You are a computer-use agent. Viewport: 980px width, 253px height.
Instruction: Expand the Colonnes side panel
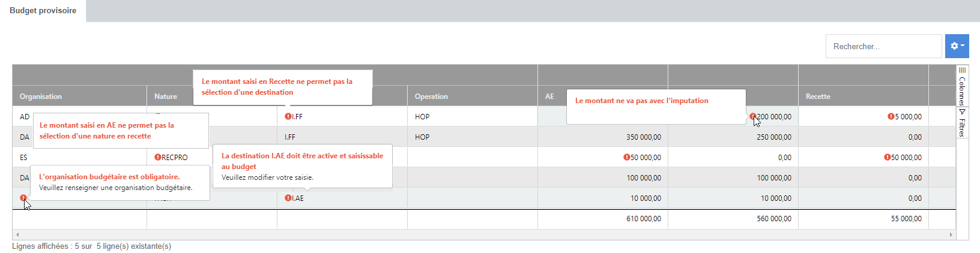[962, 86]
